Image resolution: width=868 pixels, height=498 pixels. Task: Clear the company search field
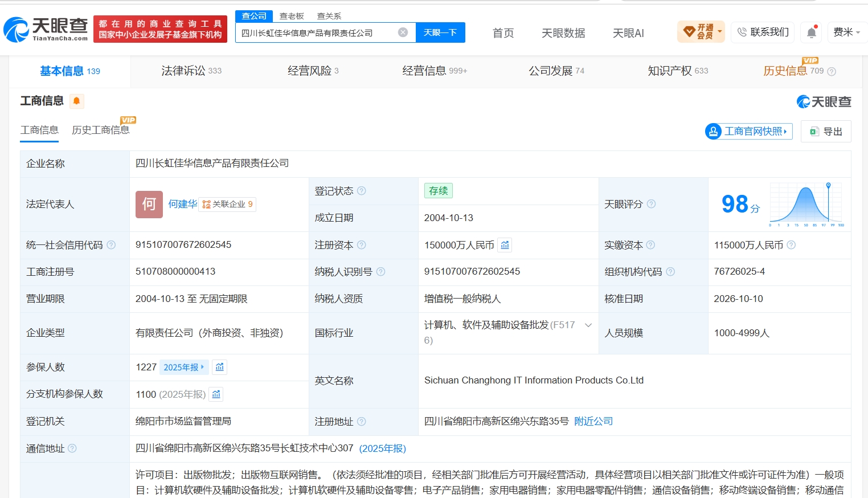click(x=403, y=32)
